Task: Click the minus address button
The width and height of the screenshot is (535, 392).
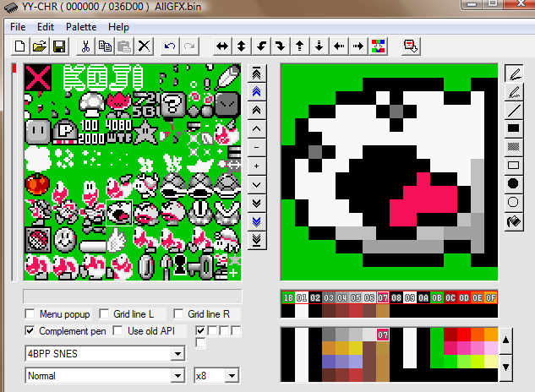Action: pos(257,147)
